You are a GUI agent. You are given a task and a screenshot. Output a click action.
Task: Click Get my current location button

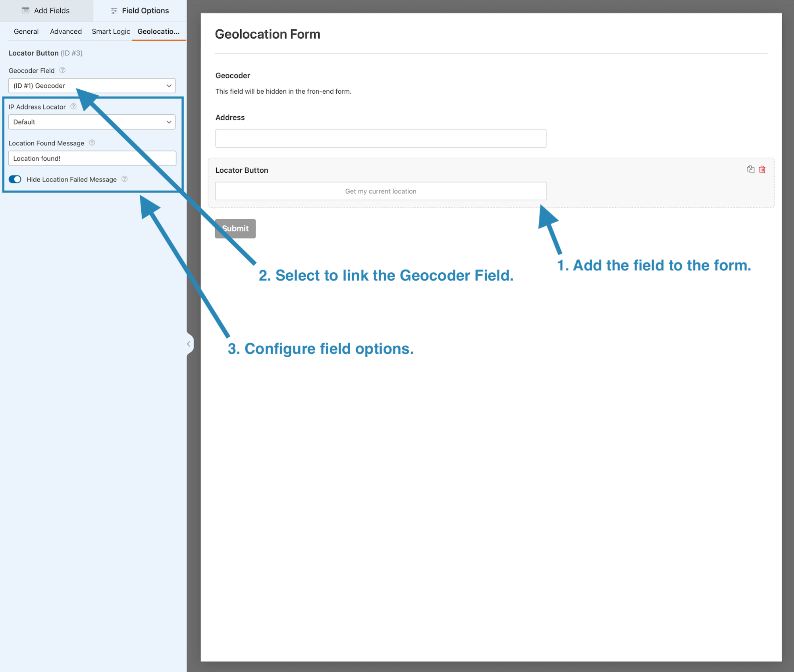[x=381, y=191]
